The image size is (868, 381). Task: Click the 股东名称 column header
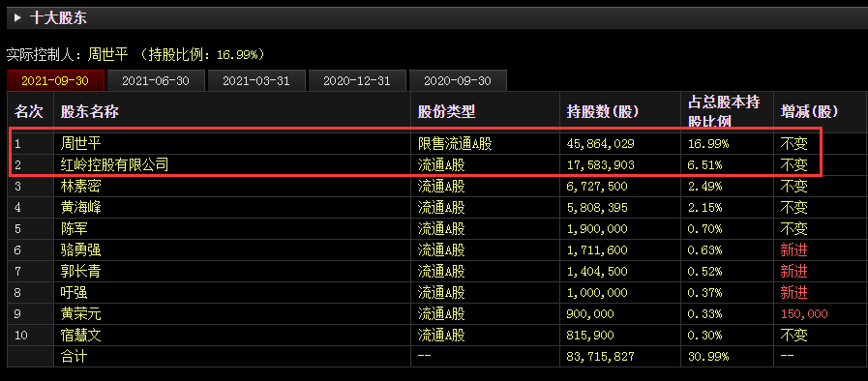tap(90, 112)
